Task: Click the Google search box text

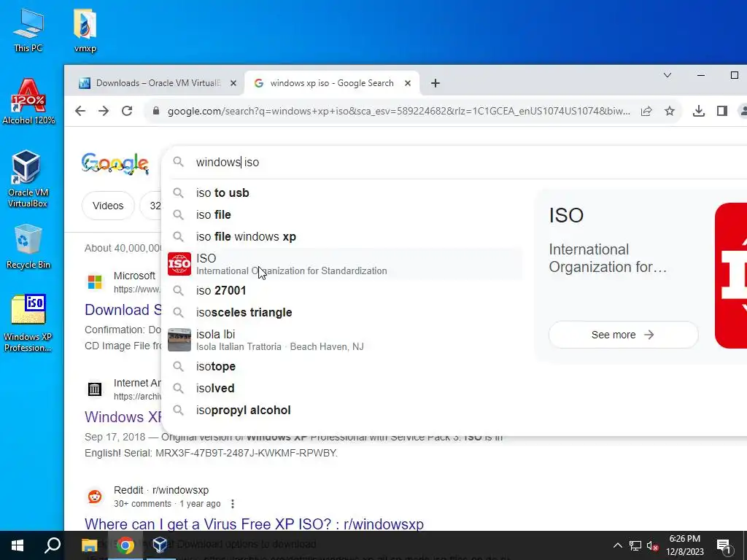Action: coord(228,163)
